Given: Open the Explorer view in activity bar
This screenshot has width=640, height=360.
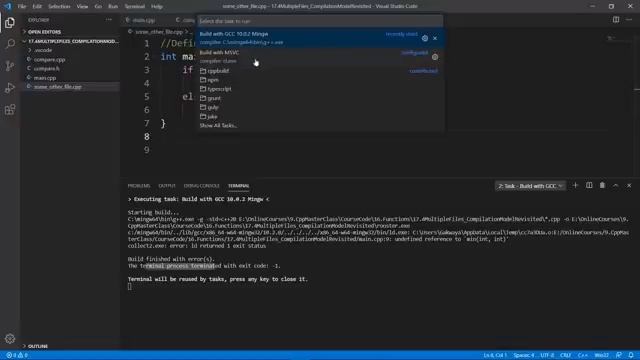Looking at the screenshot, I should pyautogui.click(x=10, y=22).
